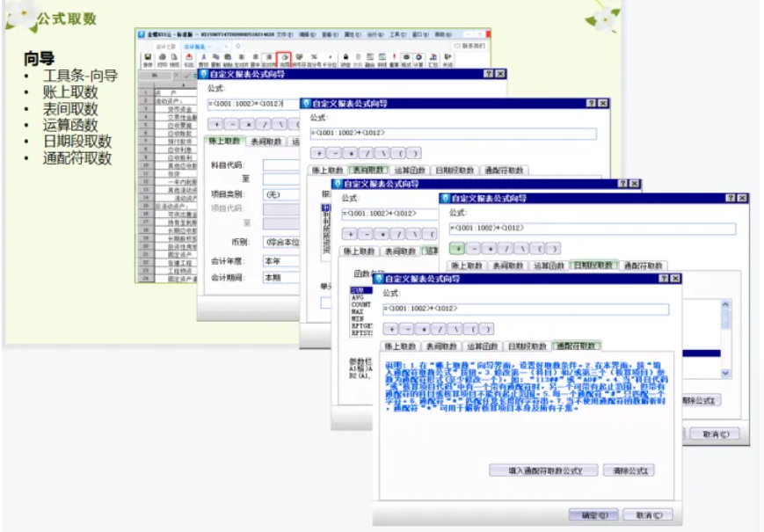Click the 剪切 cut toolbar icon
764x532 pixels.
pos(203,61)
